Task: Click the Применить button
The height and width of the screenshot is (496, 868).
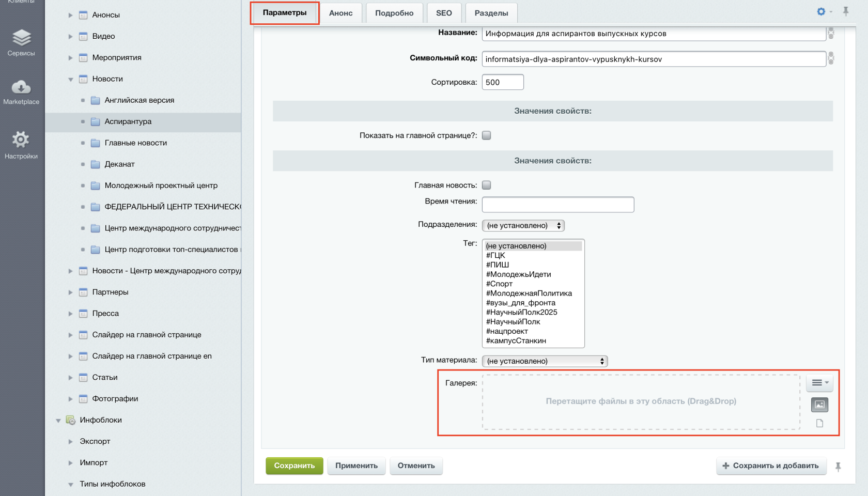Action: 357,466
